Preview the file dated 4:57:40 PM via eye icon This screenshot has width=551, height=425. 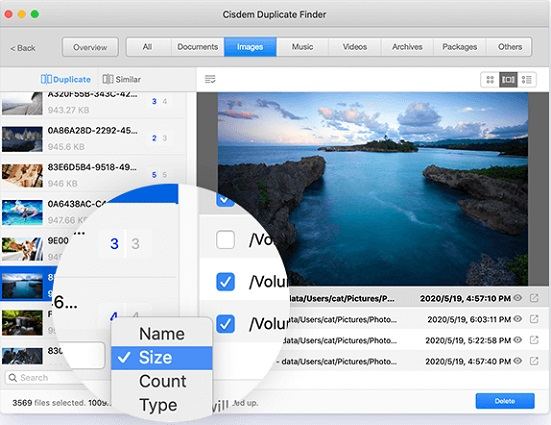[x=517, y=361]
